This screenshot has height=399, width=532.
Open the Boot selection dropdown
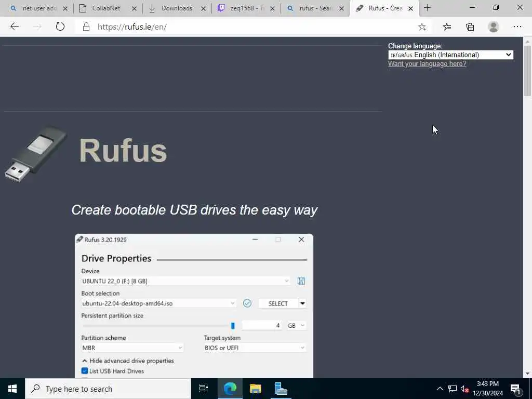[x=158, y=303]
